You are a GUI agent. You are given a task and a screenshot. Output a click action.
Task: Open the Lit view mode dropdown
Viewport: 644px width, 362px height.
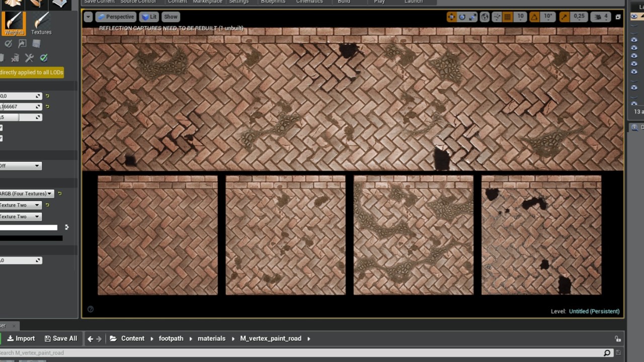click(x=148, y=17)
